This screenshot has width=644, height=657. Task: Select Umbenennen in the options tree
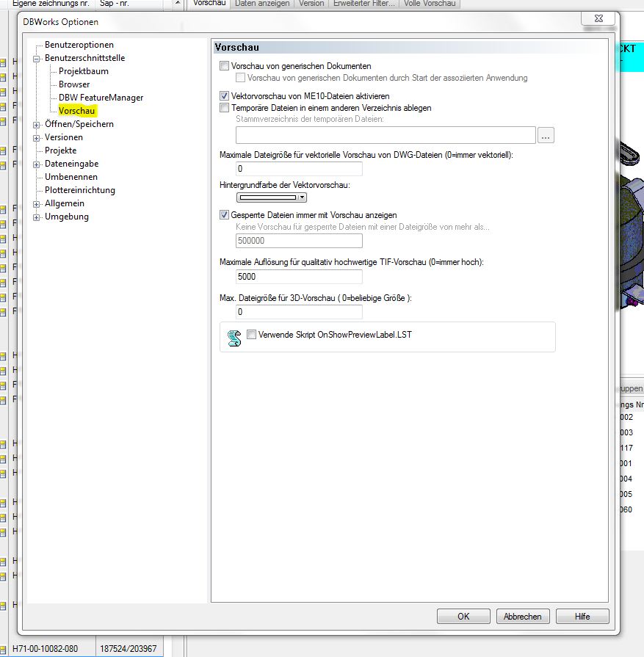pos(71,177)
